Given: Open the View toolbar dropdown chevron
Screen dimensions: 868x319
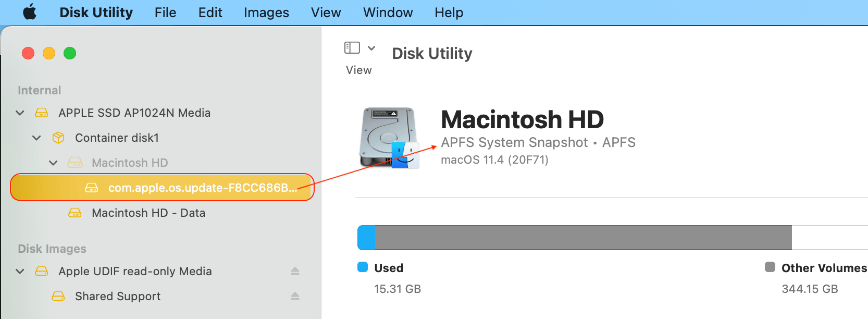Looking at the screenshot, I should click(371, 47).
